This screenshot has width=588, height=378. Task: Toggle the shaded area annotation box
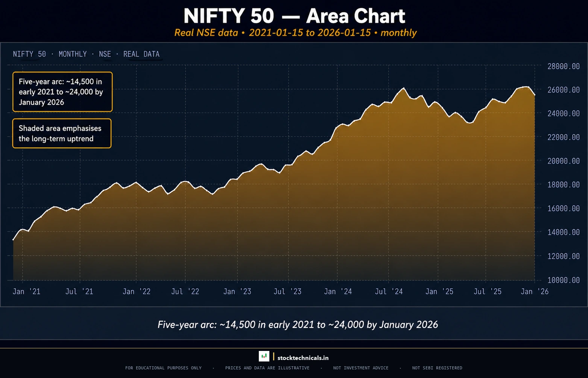[62, 133]
